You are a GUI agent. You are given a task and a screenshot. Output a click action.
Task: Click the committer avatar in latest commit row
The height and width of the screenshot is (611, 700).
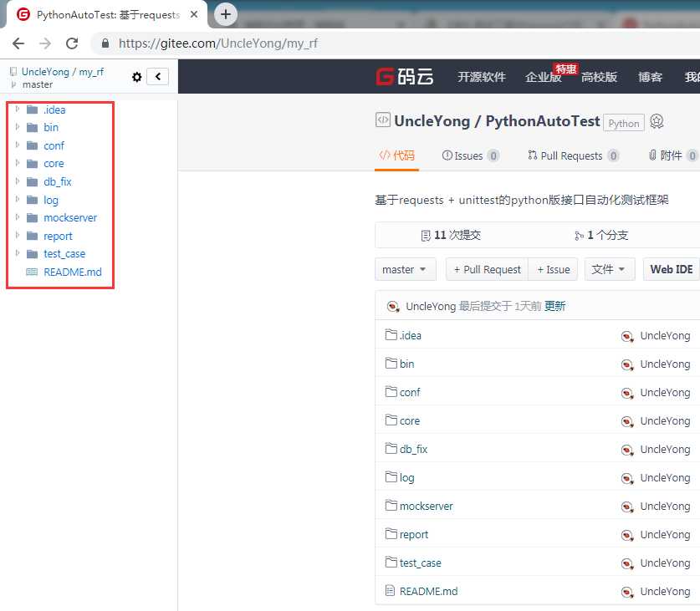[x=392, y=306]
